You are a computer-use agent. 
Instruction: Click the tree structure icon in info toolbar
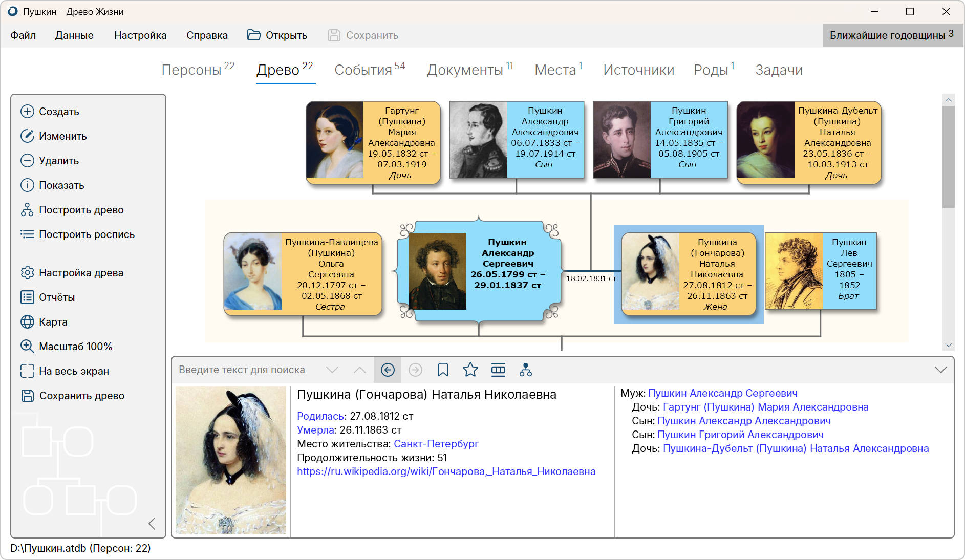point(525,370)
